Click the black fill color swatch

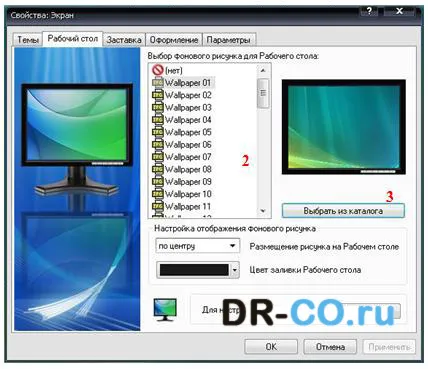(194, 270)
